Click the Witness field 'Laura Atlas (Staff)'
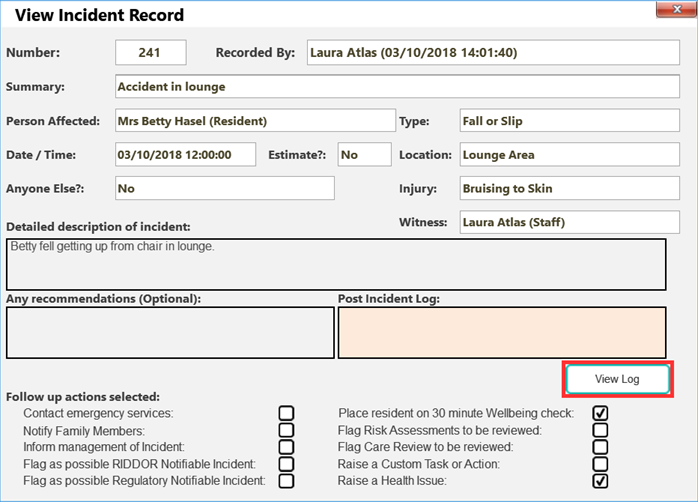The width and height of the screenshot is (698, 502). pyautogui.click(x=570, y=222)
